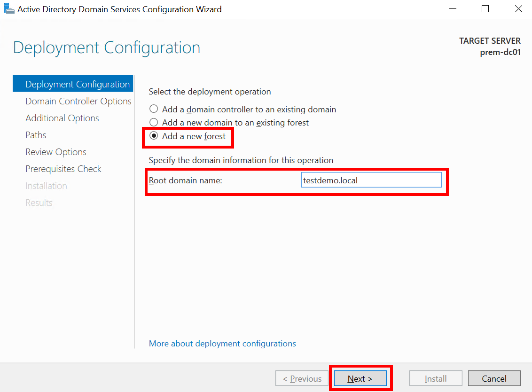532x392 pixels.
Task: Click the Results step in sidebar
Action: click(x=39, y=203)
